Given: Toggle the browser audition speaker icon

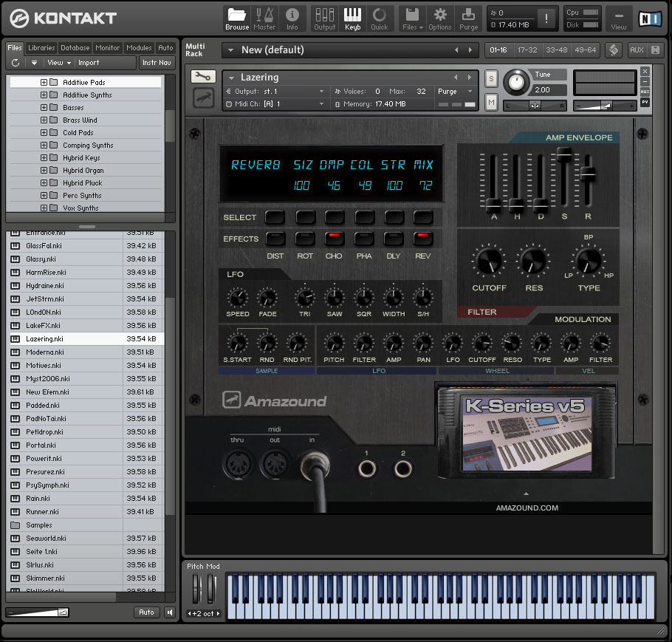Looking at the screenshot, I should click(170, 612).
